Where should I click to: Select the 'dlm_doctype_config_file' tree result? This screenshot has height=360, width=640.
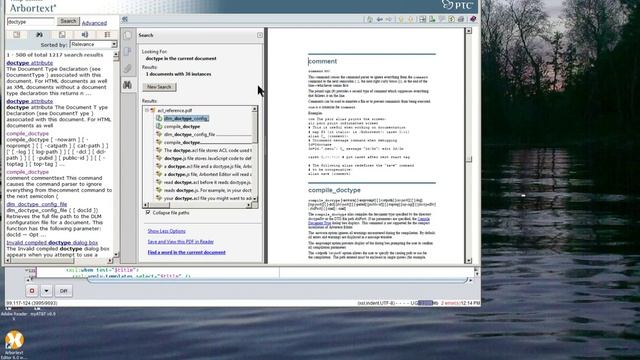[x=189, y=134]
